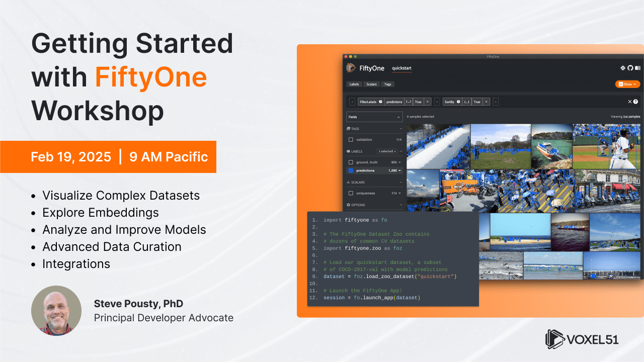Open the grassy park field sample image
This screenshot has width=644, height=362.
tap(501, 146)
